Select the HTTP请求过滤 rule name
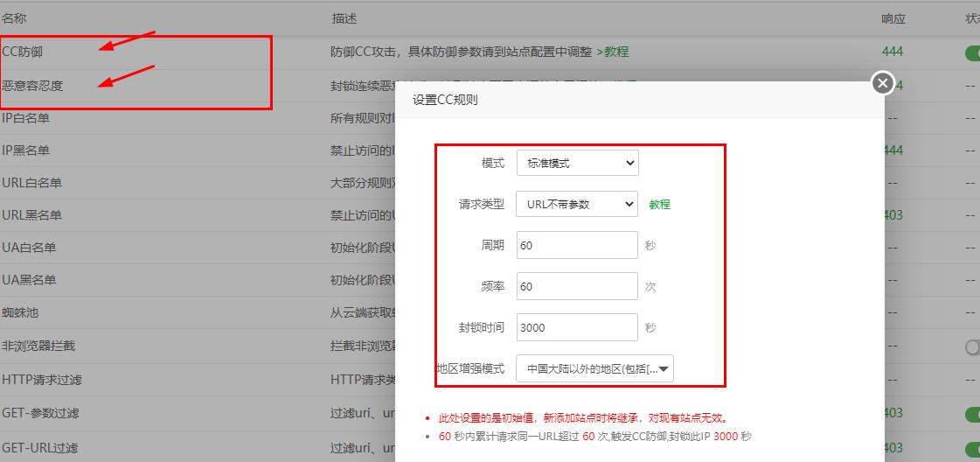Image resolution: width=980 pixels, height=462 pixels. click(x=42, y=379)
